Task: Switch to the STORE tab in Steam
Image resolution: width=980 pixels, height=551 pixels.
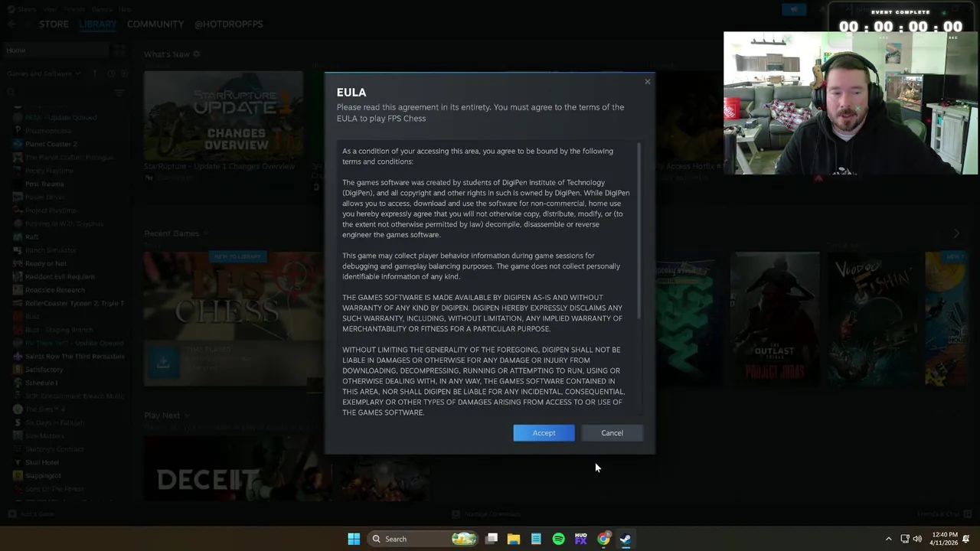Action: point(54,24)
